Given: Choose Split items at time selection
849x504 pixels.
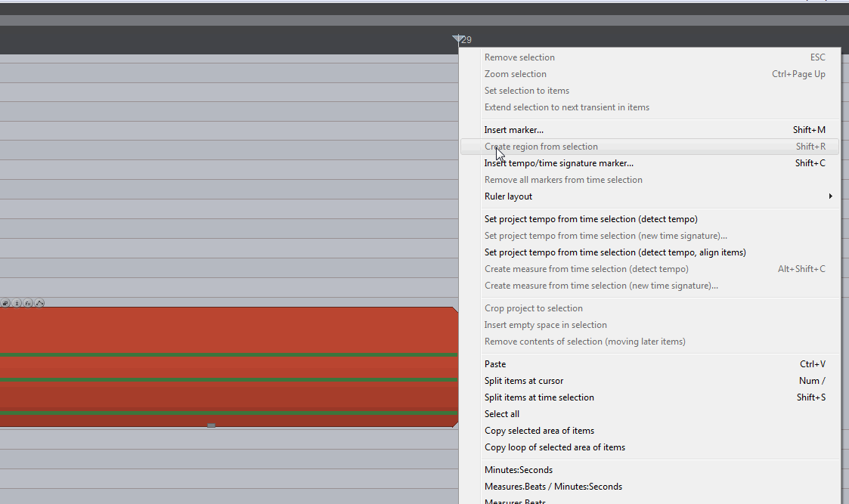Looking at the screenshot, I should click(539, 397).
